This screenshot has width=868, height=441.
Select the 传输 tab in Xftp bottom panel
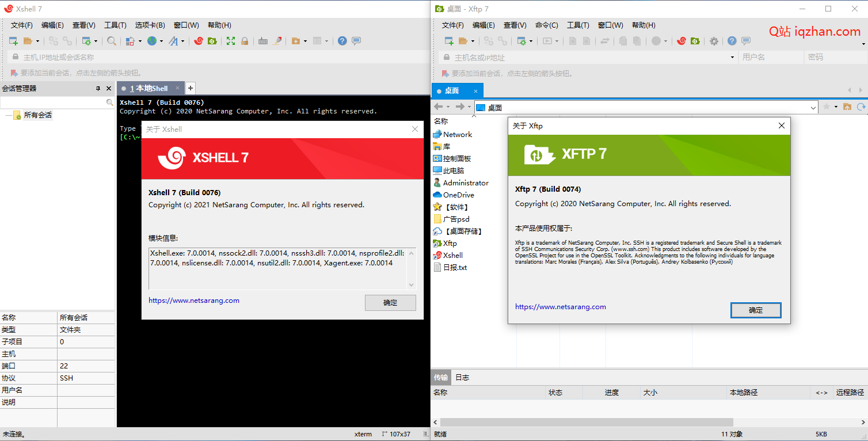pyautogui.click(x=441, y=378)
